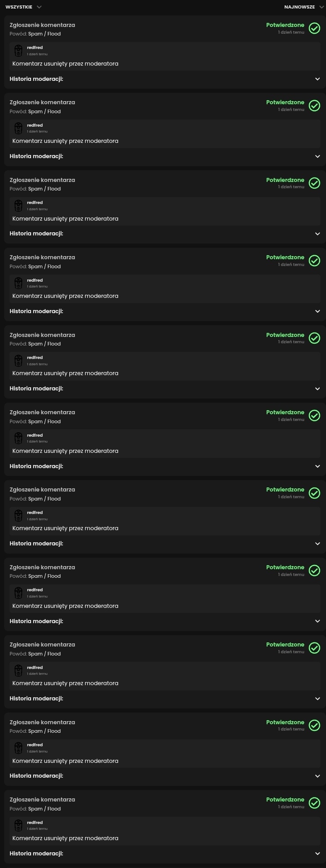Click redfred's avatar in the fourth report
This screenshot has height=868, width=326.
coord(18,283)
